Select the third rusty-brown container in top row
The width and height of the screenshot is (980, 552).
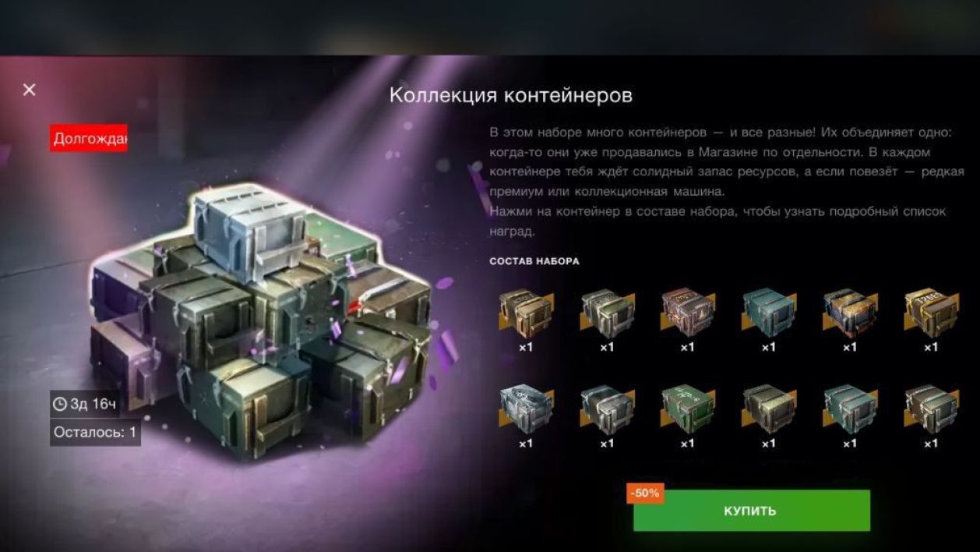click(x=688, y=313)
